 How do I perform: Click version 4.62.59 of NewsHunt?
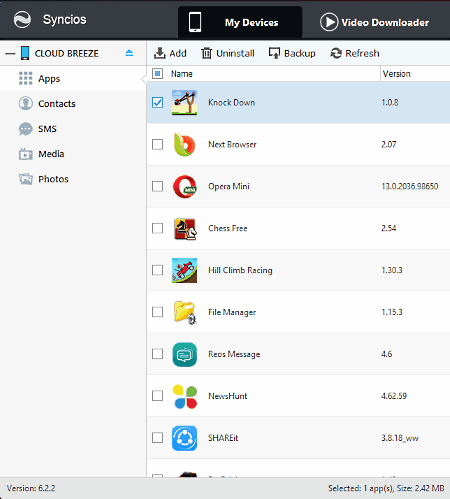click(394, 396)
